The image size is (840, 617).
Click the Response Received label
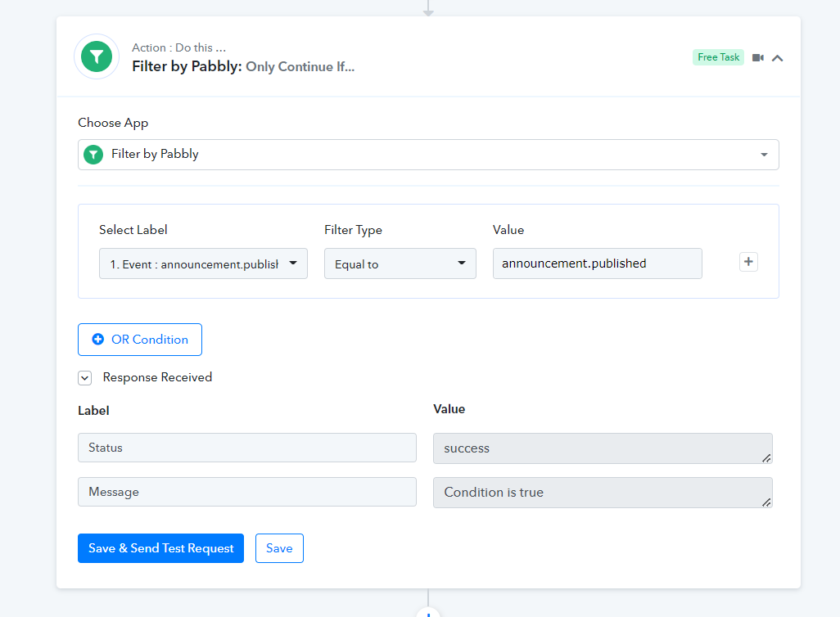pyautogui.click(x=157, y=377)
